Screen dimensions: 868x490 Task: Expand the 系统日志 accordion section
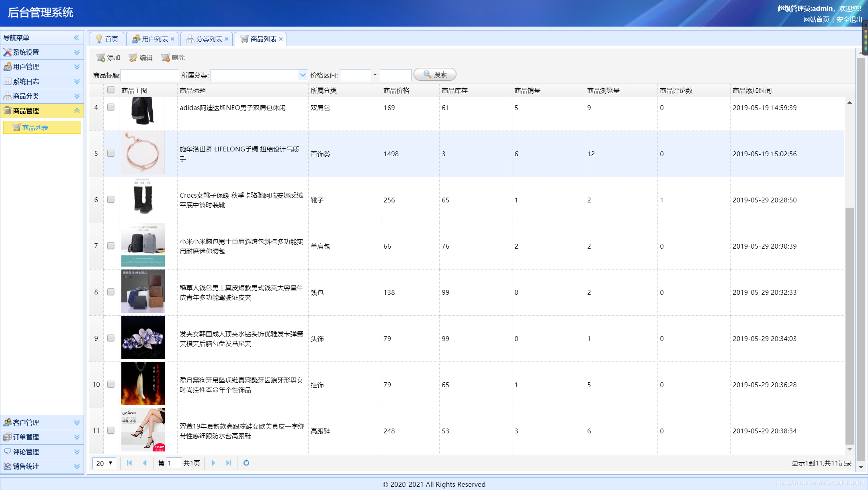click(77, 82)
